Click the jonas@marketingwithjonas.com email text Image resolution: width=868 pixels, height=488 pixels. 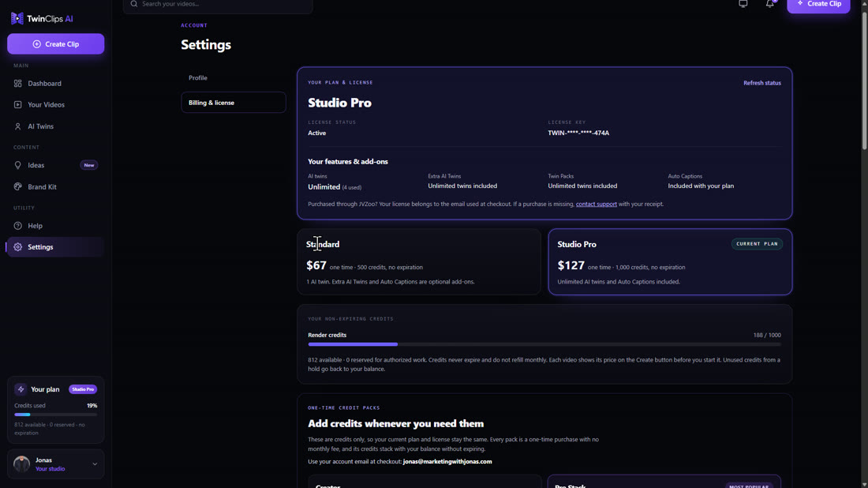click(x=447, y=461)
